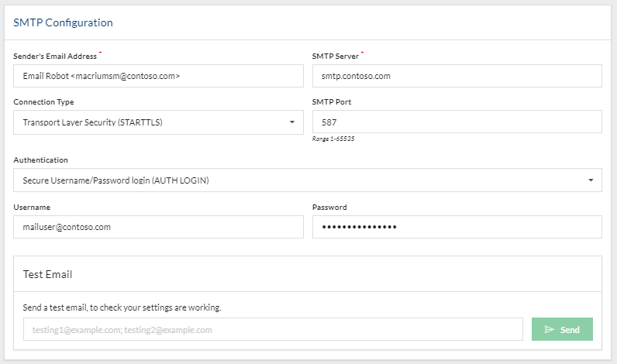617x364 pixels.
Task: Click the paper plane Send icon
Action: coord(550,330)
